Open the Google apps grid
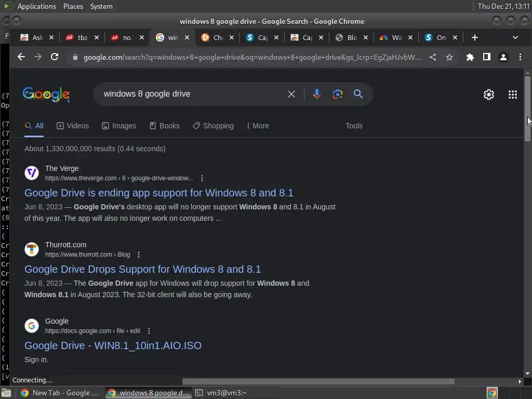 coord(513,95)
